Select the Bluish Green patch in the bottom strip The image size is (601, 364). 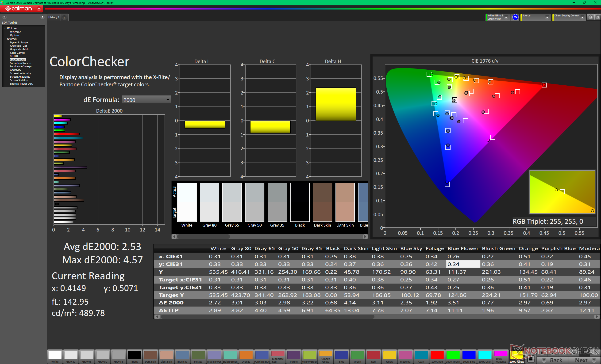(230, 357)
